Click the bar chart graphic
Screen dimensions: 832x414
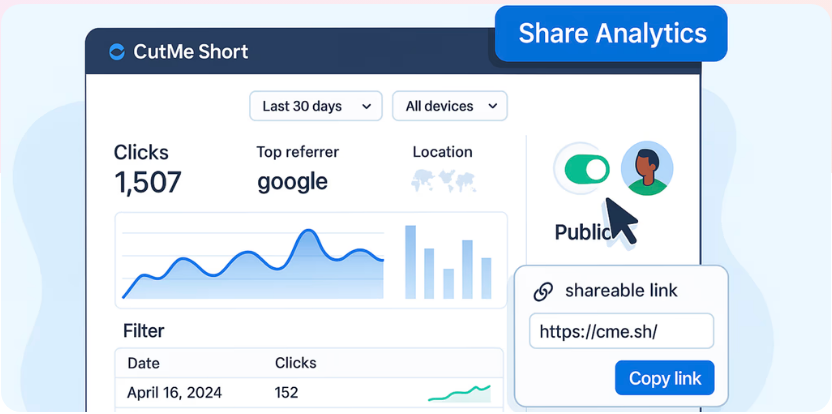pyautogui.click(x=448, y=262)
